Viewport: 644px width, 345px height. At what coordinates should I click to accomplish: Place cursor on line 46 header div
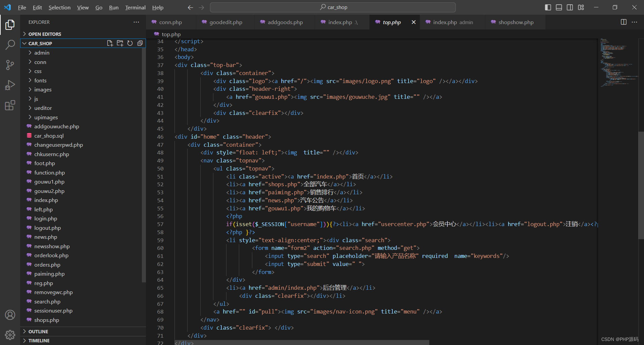223,137
